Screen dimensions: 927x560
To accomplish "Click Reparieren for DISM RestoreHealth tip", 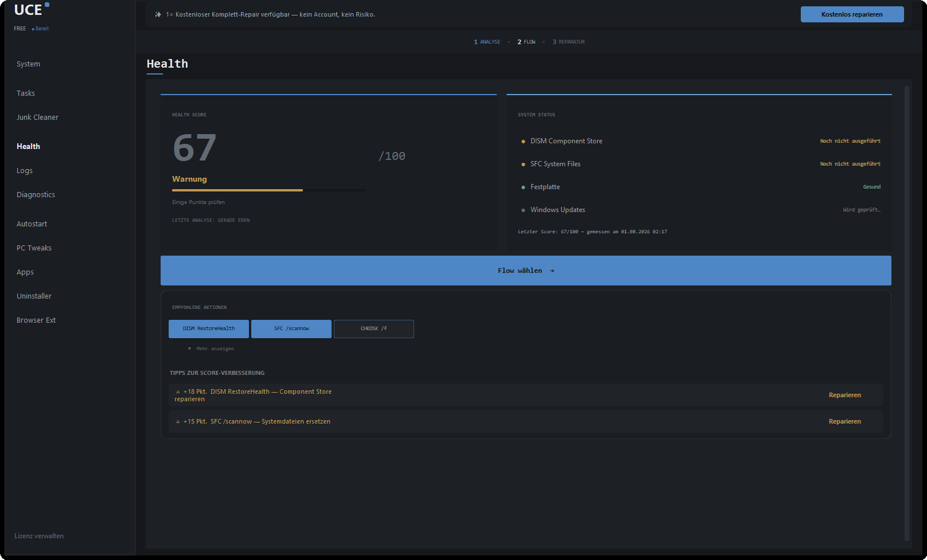I will (x=844, y=395).
